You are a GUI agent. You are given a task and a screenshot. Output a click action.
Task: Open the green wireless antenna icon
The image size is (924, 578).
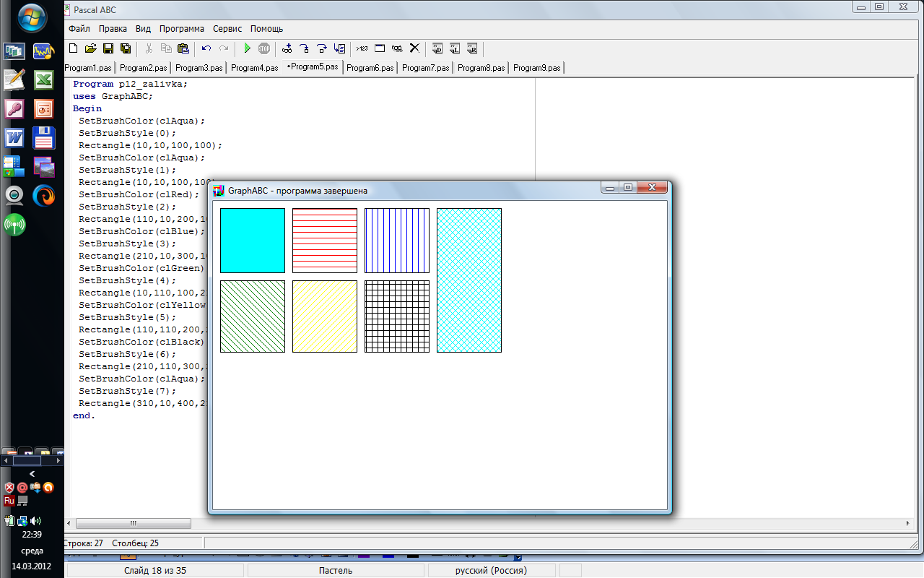click(14, 224)
